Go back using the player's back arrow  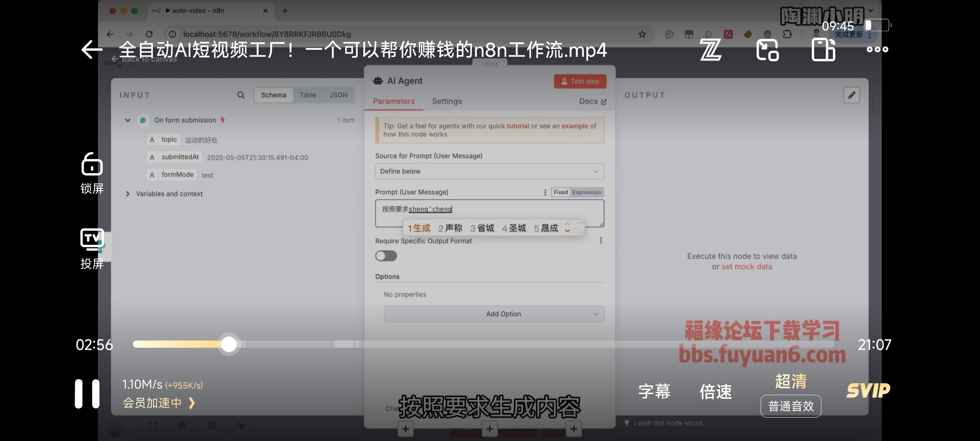tap(92, 50)
